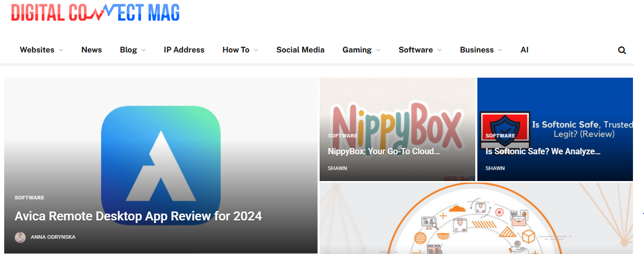Viewport: 644px width, 254px height.
Task: Read the NippyBox cloud article headline
Action: tap(383, 151)
